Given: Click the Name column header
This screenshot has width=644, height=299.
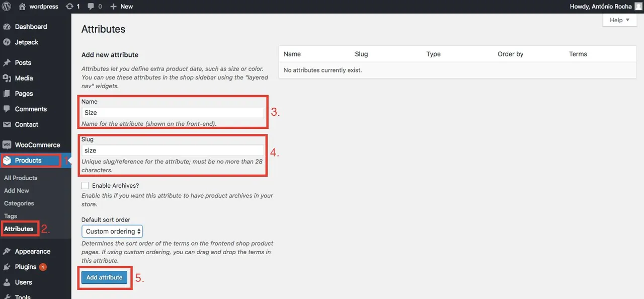Looking at the screenshot, I should 292,54.
